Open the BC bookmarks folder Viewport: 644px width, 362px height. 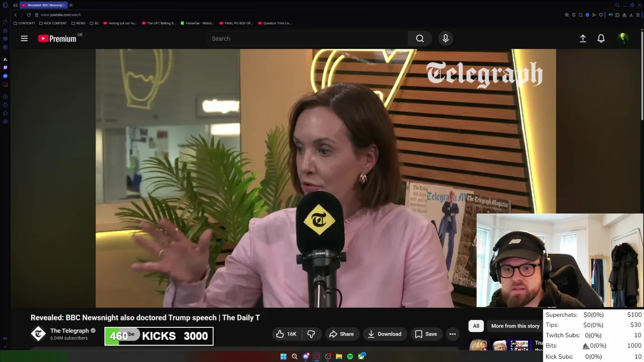click(95, 23)
